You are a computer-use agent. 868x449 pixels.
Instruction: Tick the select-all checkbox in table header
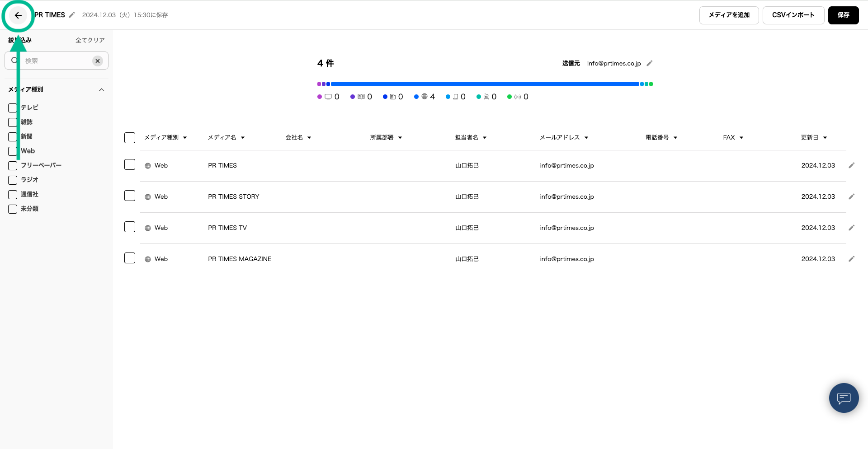pyautogui.click(x=130, y=138)
